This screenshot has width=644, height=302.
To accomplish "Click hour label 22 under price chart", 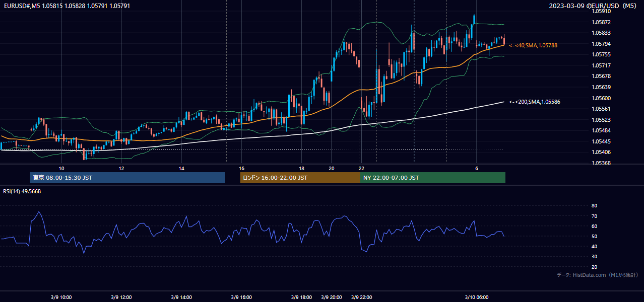I will click(361, 168).
